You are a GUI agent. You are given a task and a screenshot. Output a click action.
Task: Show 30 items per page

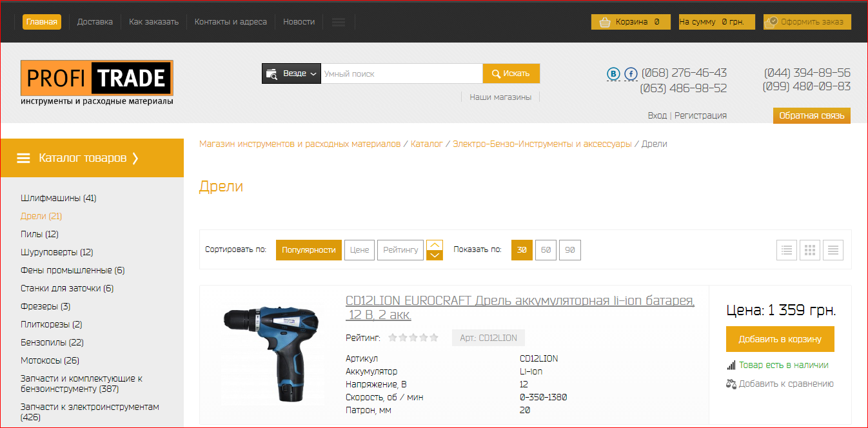tap(522, 250)
